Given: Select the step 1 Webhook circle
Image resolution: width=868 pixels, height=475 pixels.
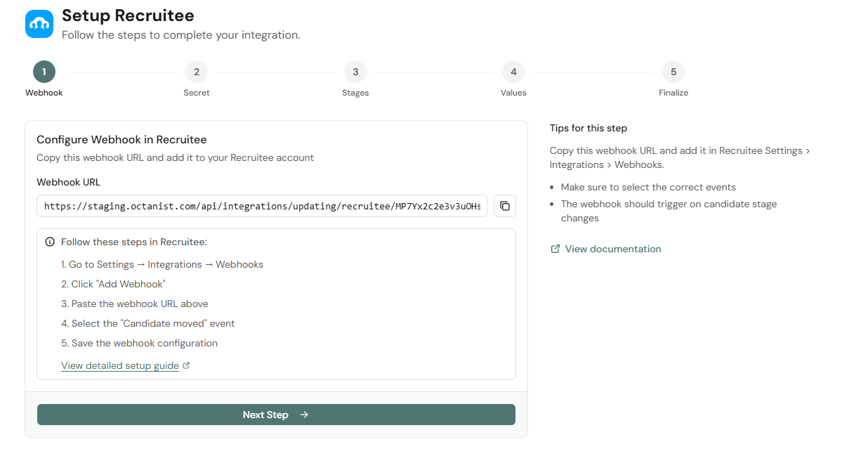Looking at the screenshot, I should click(x=44, y=71).
